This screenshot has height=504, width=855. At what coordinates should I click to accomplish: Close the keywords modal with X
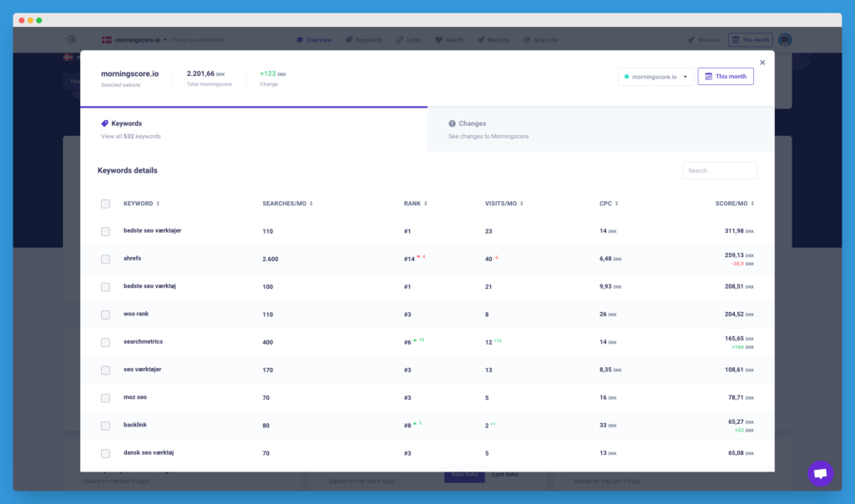761,63
